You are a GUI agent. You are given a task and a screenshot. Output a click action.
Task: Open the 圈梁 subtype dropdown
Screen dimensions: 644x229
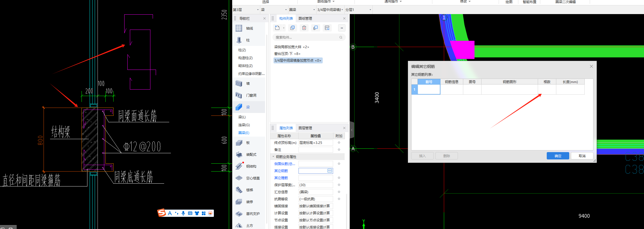(x=302, y=10)
